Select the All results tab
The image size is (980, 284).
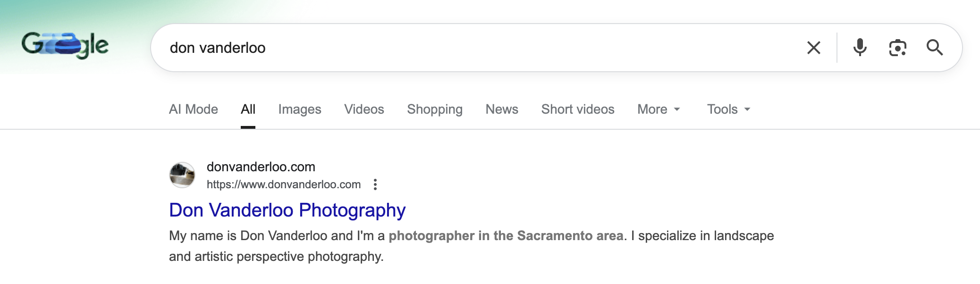pos(248,109)
